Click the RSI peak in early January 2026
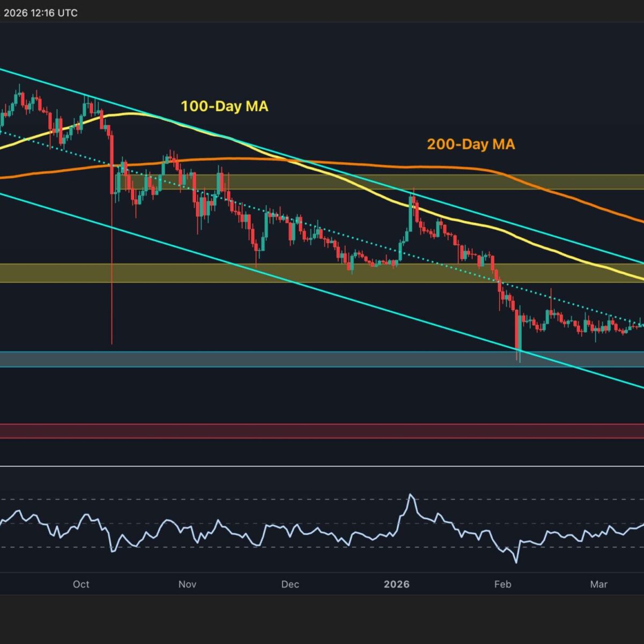The height and width of the screenshot is (644, 644). [411, 495]
